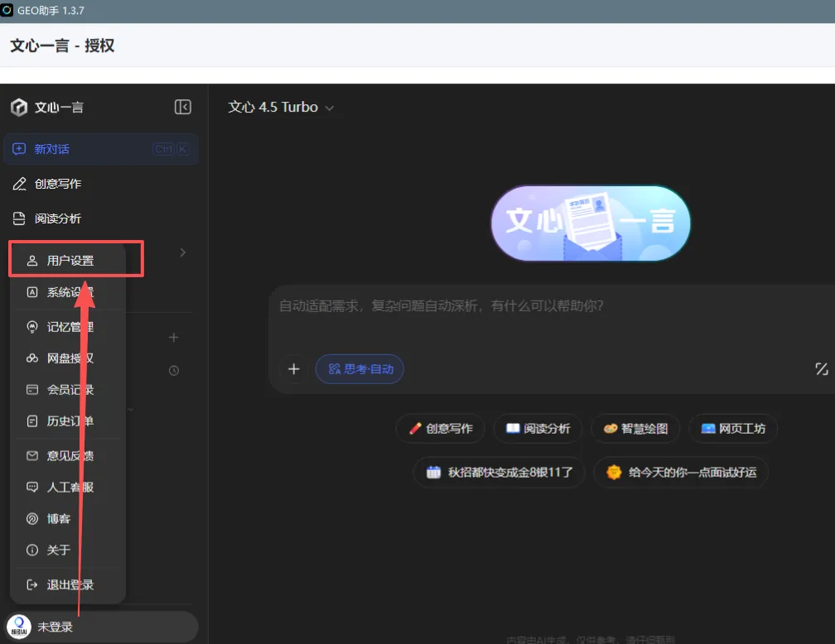Click the info icon beside 关于
835x644 pixels.
32,550
